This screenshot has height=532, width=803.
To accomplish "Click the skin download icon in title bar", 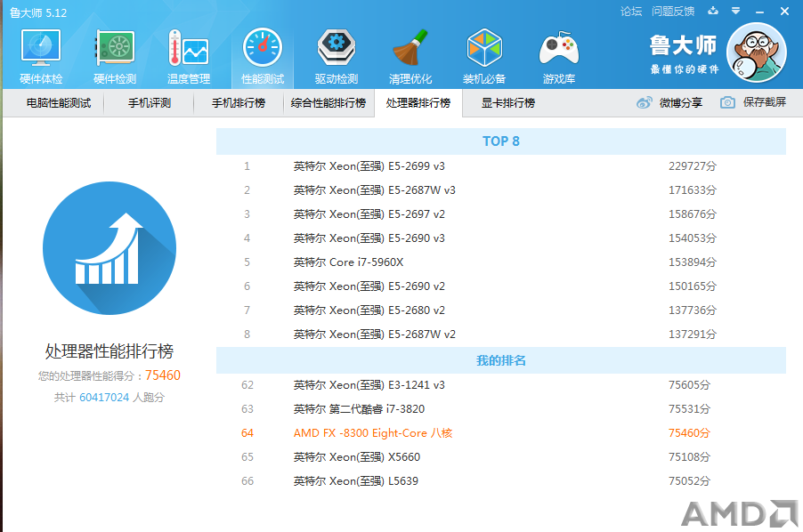I will click(x=713, y=11).
